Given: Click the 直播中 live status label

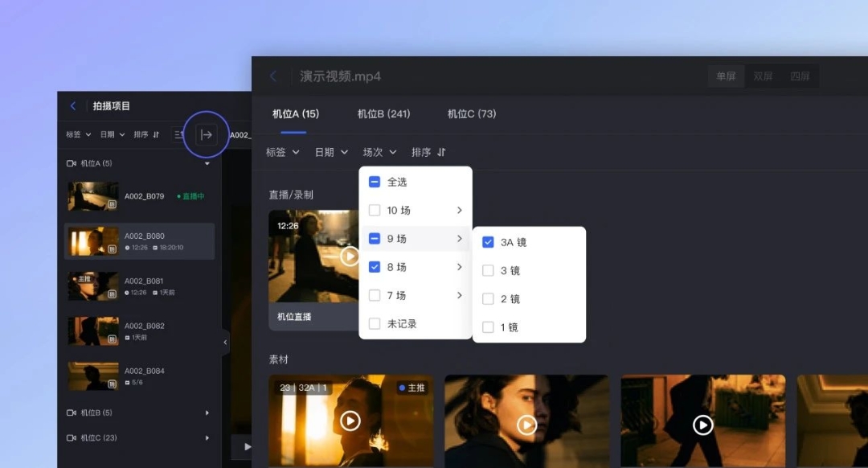Looking at the screenshot, I should tap(191, 196).
